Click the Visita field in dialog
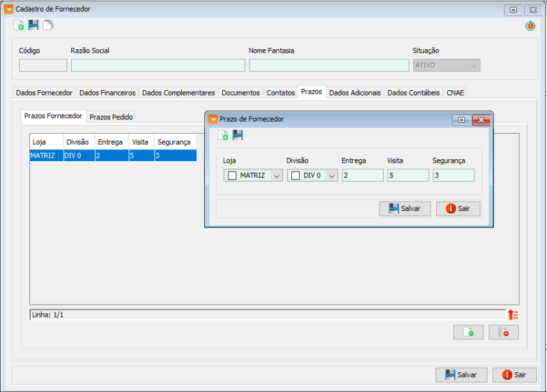 (408, 176)
